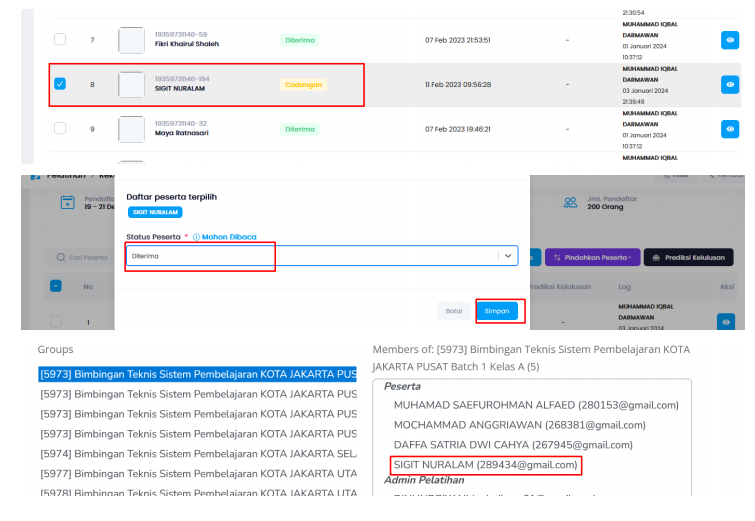Click the calendar icon in the Pendaftaran card
The width and height of the screenshot is (755, 521).
[68, 202]
